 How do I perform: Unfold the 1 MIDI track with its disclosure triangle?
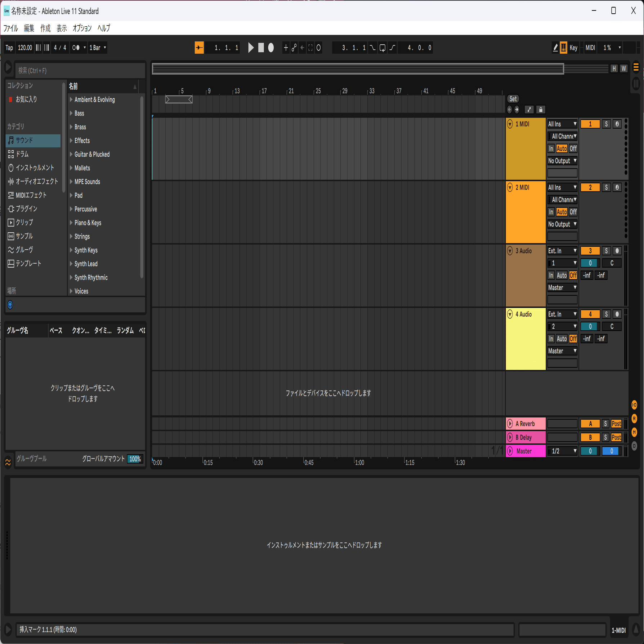click(x=510, y=124)
